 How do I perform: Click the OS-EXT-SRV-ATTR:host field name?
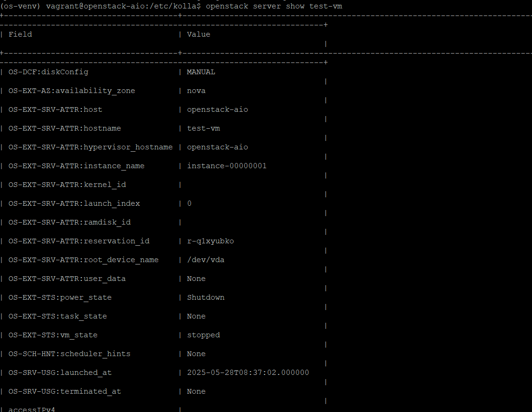point(55,109)
